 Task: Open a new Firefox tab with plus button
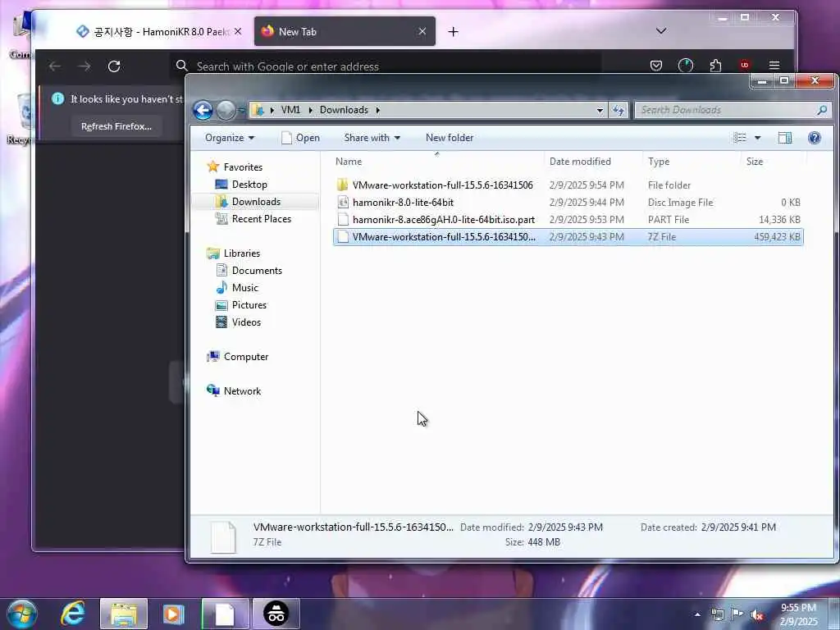(453, 32)
